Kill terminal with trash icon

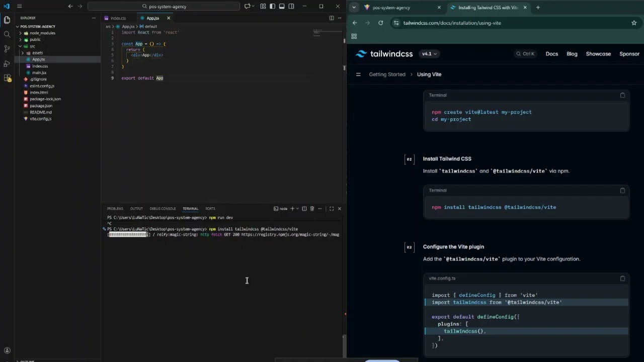(312, 209)
